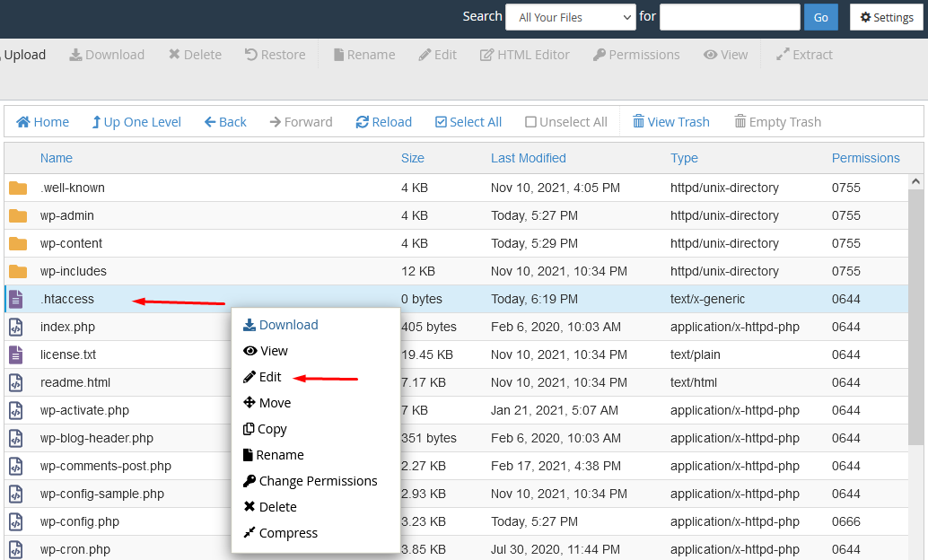
Task: Click the 0666 permissions value for wp-config.php
Action: (845, 521)
